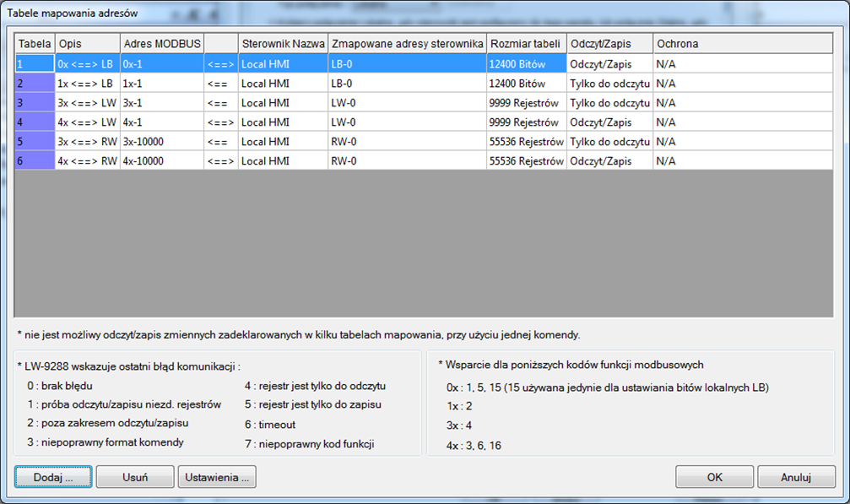Select row with address 3x-10000
Image resolution: width=850 pixels, height=504 pixels.
(x=424, y=142)
